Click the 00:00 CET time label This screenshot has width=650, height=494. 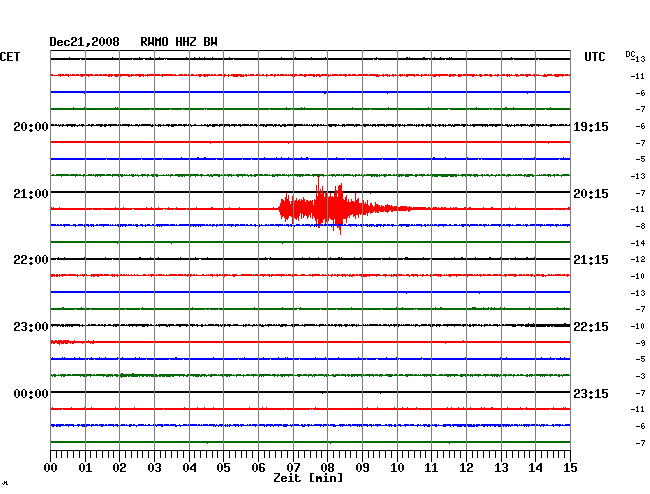(31, 393)
